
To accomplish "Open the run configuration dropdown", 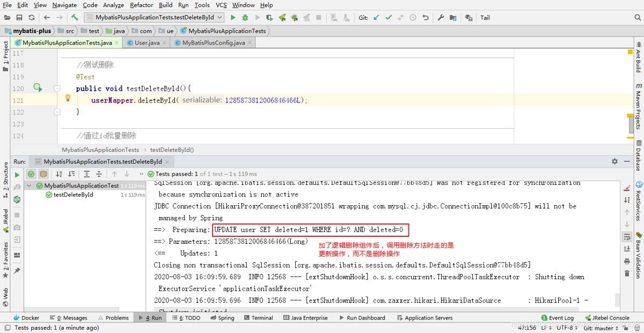I will point(153,18).
